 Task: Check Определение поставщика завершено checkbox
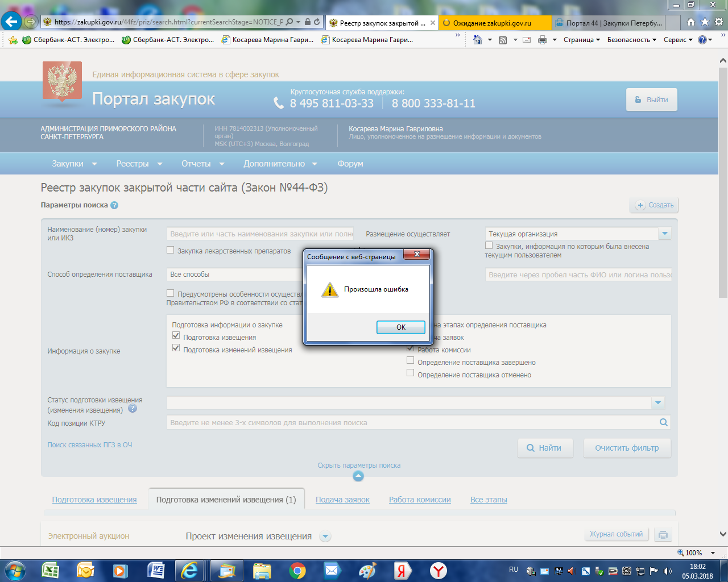tap(411, 361)
